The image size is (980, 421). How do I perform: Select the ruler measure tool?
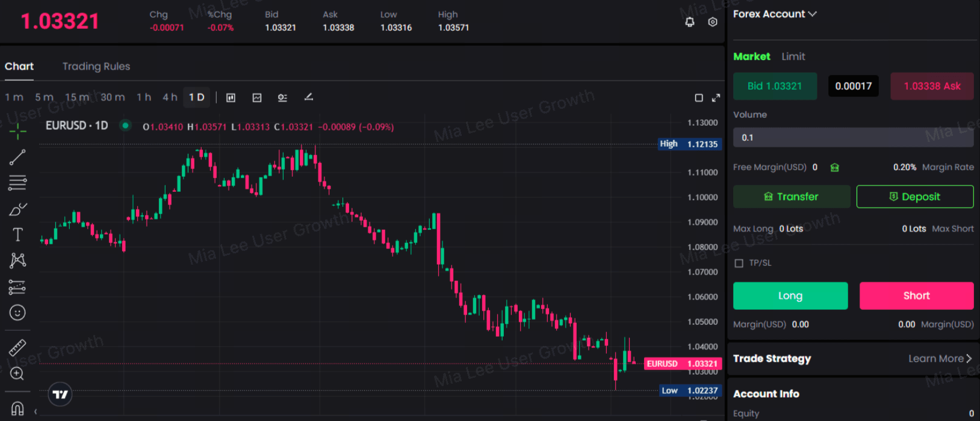tap(17, 348)
